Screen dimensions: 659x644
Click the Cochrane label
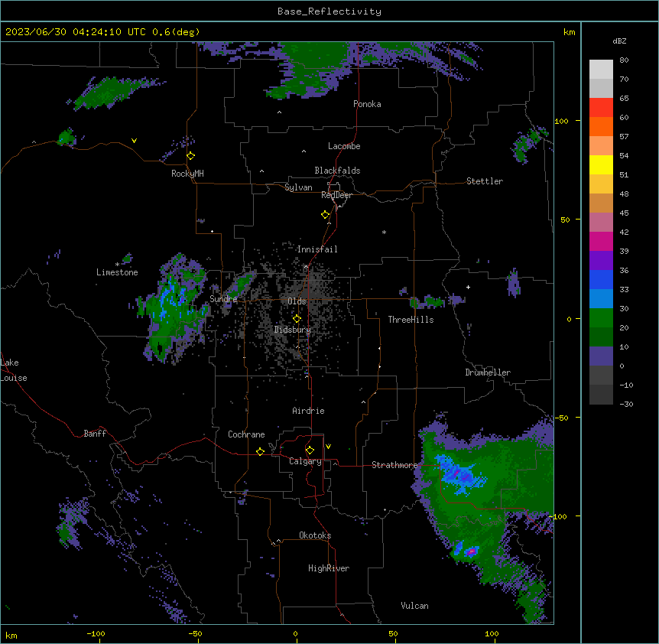click(246, 434)
